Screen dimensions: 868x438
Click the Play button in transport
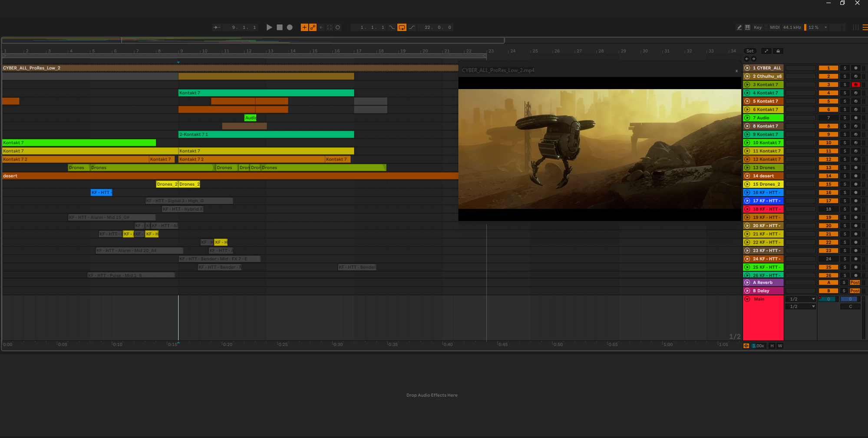tap(269, 27)
